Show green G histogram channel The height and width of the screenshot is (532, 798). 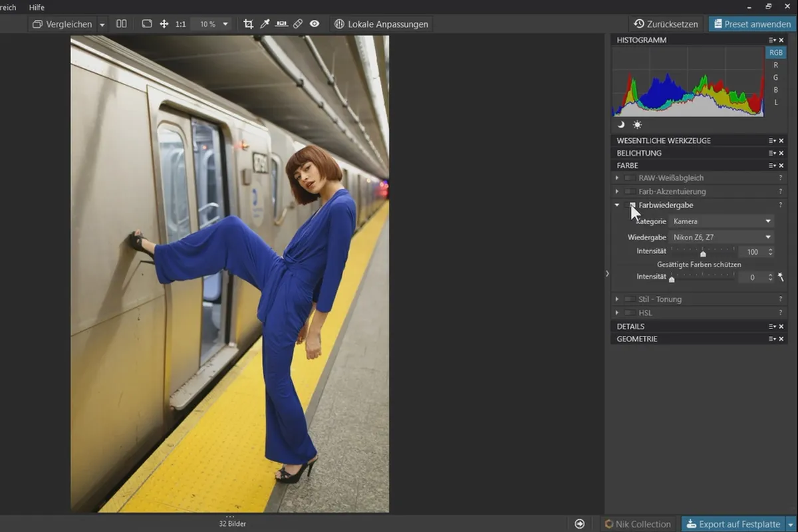pos(775,78)
